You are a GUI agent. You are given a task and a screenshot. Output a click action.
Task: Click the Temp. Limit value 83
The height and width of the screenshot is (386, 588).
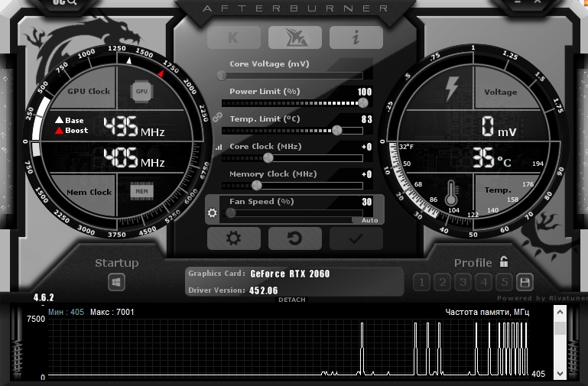coord(367,119)
